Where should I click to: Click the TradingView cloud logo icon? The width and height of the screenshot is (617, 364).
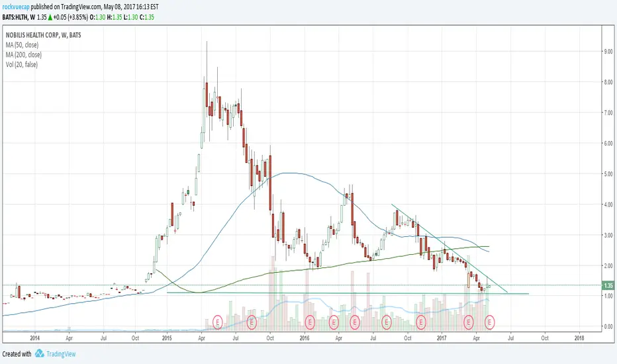coord(39,353)
